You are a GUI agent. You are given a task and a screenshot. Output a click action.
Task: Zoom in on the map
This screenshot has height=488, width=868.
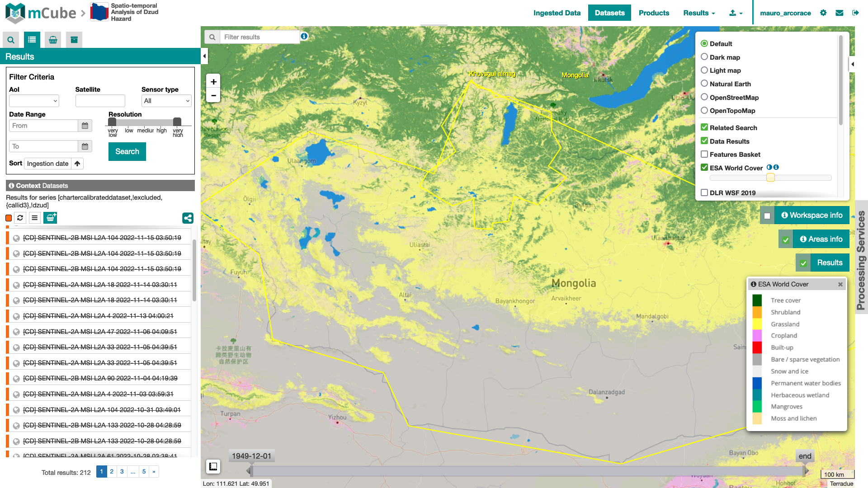pyautogui.click(x=213, y=82)
